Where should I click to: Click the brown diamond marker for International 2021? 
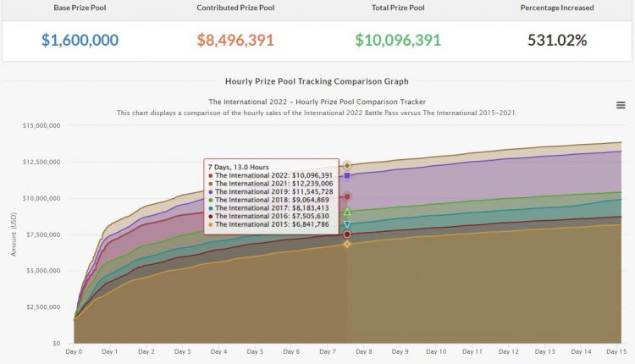347,166
